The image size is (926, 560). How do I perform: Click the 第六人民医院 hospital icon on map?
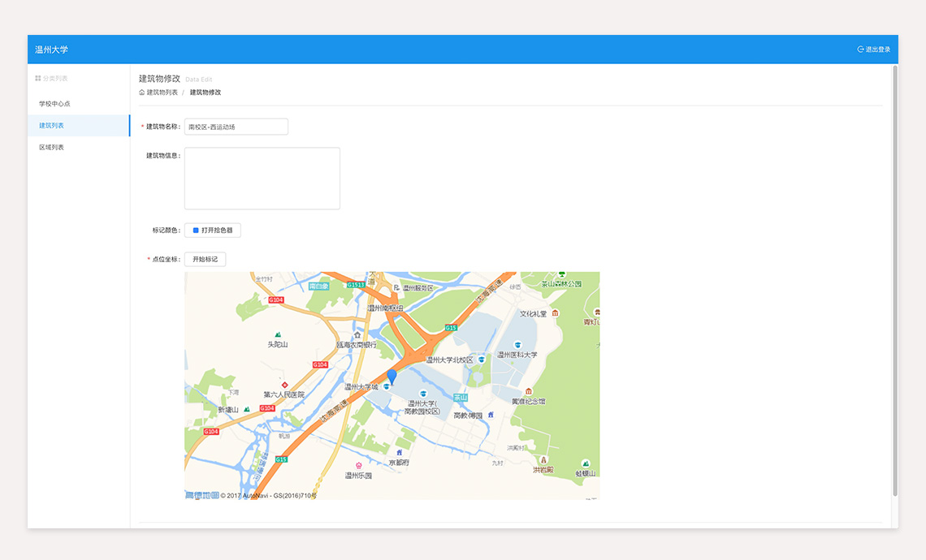(284, 385)
